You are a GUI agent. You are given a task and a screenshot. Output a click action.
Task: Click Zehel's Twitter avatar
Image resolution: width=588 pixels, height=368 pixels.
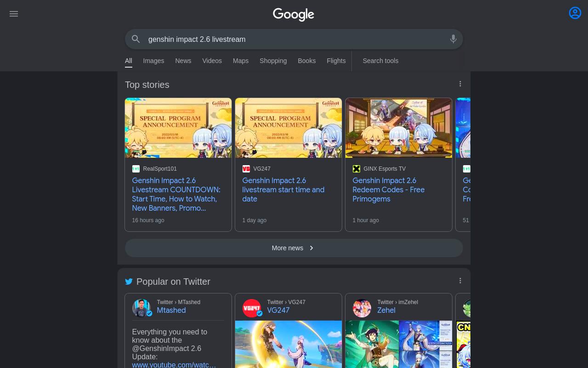tap(362, 308)
